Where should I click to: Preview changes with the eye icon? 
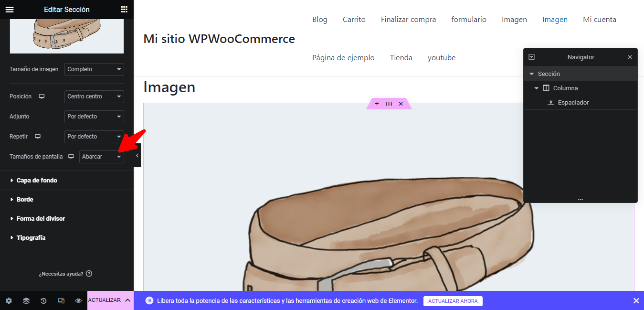(x=78, y=301)
